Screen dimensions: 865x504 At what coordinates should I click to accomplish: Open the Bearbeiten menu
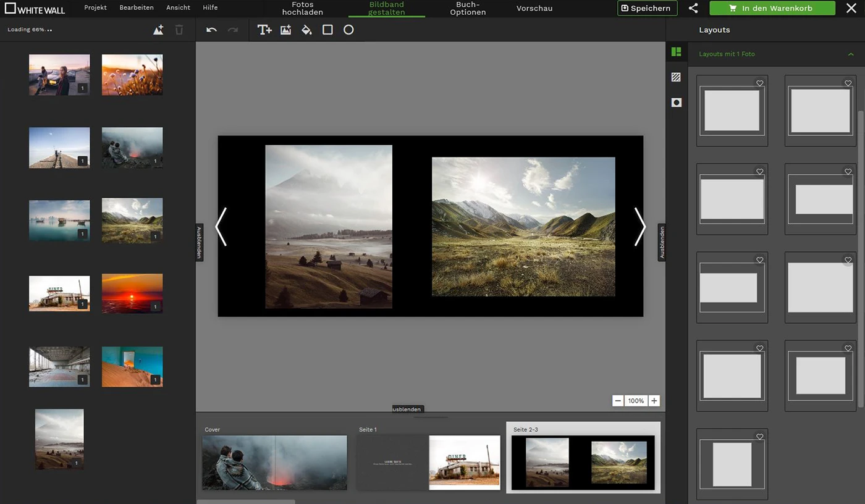[x=137, y=7]
